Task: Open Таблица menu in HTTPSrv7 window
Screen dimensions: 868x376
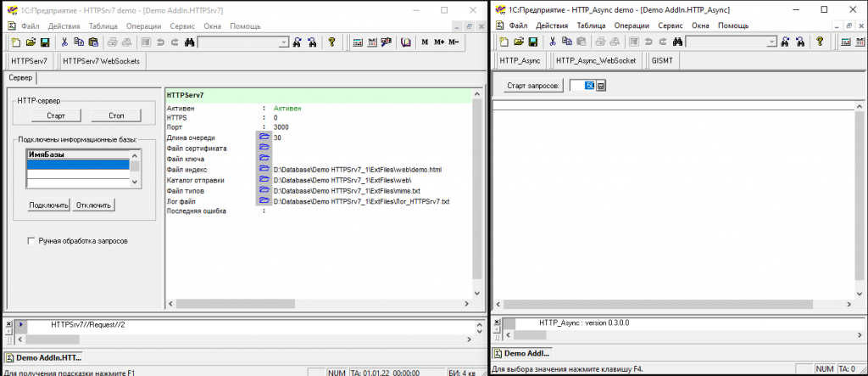Action: point(103,26)
